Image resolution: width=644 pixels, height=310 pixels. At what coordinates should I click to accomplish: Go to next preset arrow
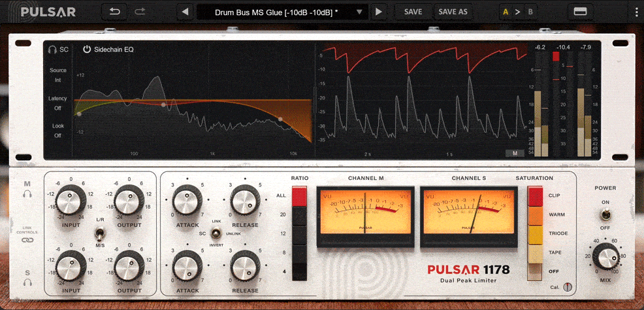(x=379, y=12)
